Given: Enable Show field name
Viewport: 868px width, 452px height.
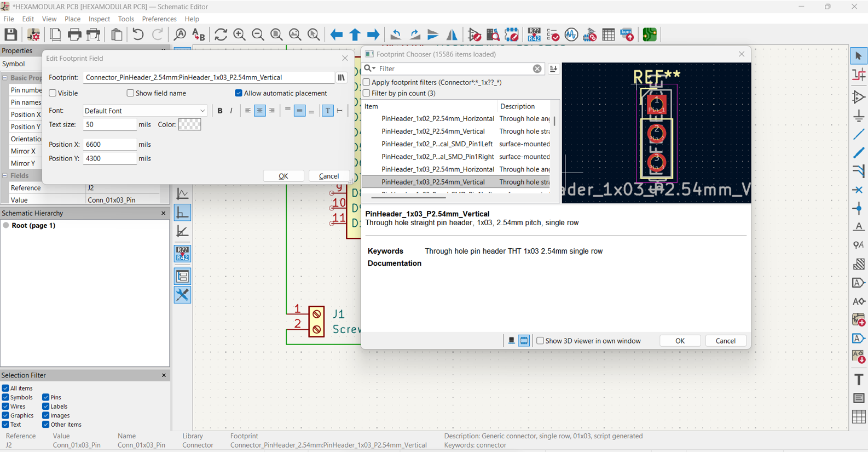Looking at the screenshot, I should click(130, 93).
